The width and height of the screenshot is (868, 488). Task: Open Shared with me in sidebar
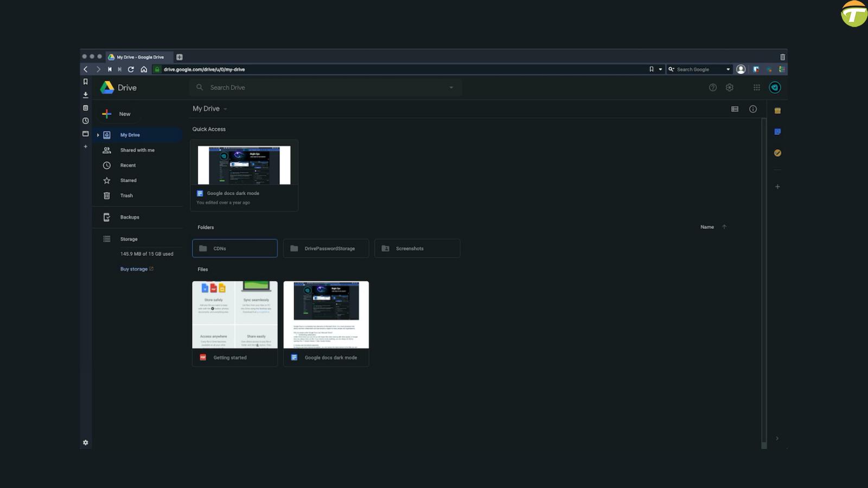click(138, 150)
